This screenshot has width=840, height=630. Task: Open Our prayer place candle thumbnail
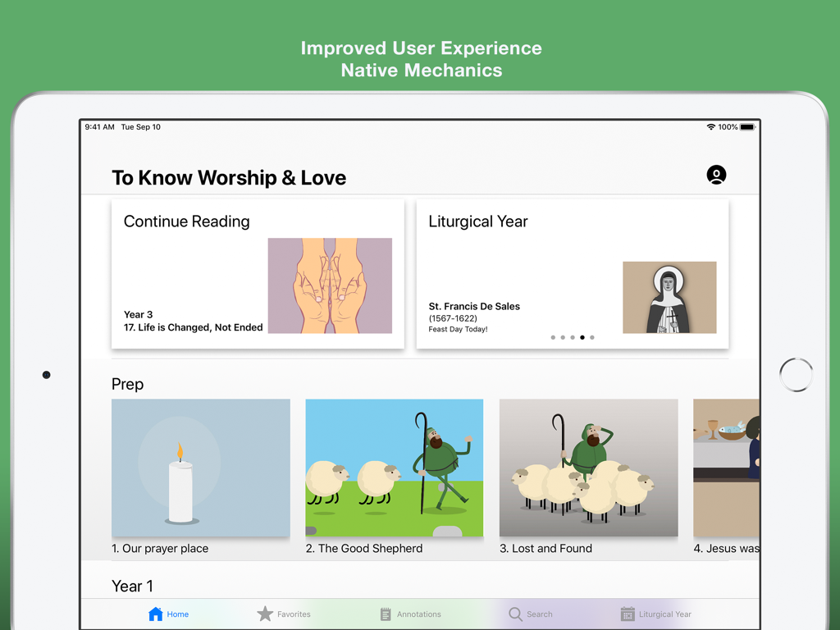(x=201, y=468)
